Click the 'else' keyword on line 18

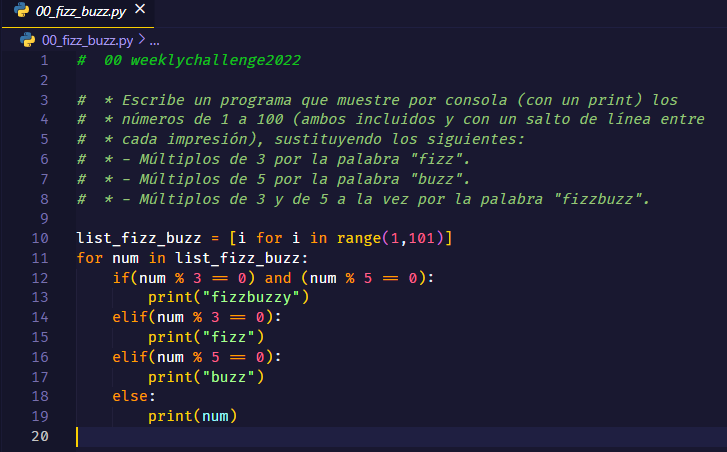pos(130,396)
